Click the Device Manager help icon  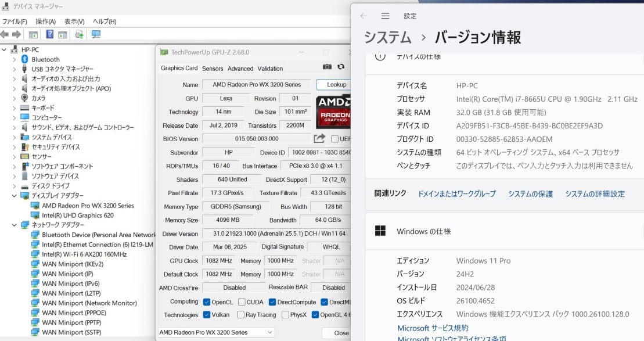[50, 34]
